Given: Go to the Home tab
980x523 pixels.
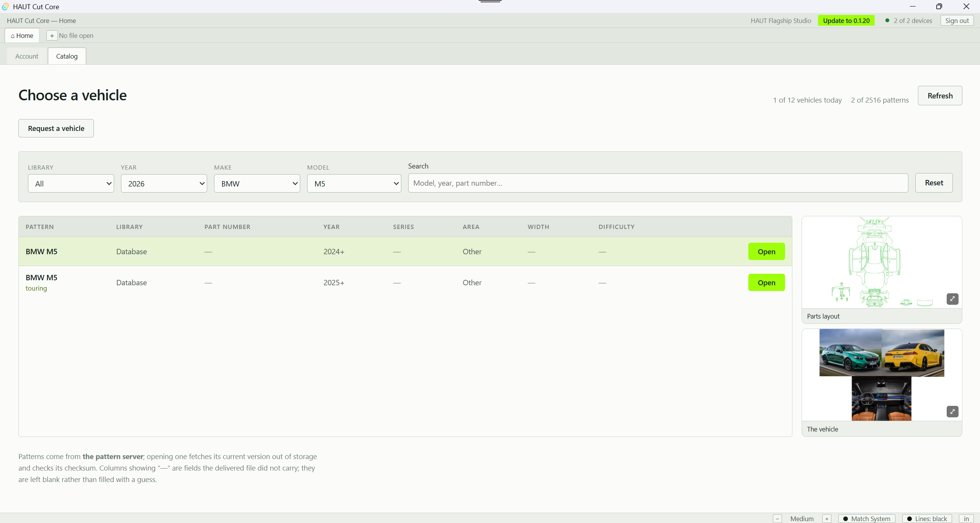Looking at the screenshot, I should 22,36.
